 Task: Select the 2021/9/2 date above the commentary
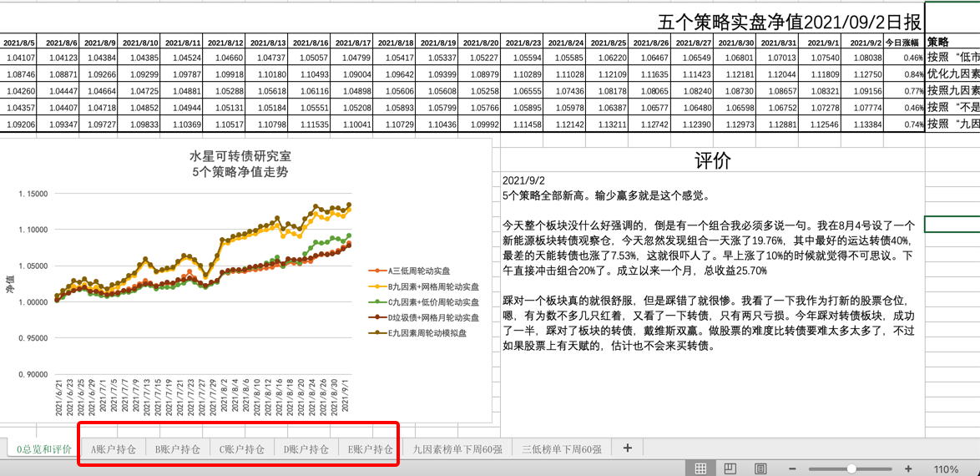tap(523, 180)
